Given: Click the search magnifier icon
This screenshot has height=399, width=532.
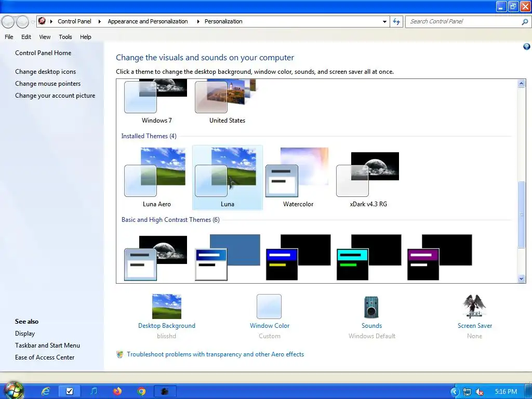Looking at the screenshot, I should pos(525,22).
